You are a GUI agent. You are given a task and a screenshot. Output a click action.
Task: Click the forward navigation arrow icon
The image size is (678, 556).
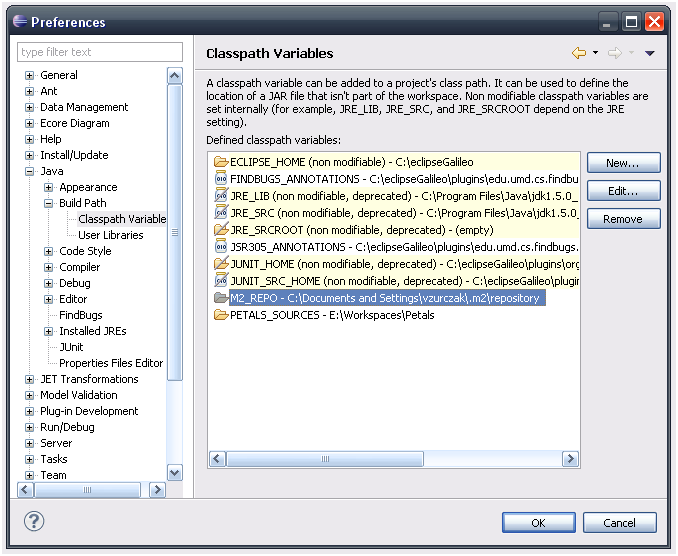[x=615, y=53]
